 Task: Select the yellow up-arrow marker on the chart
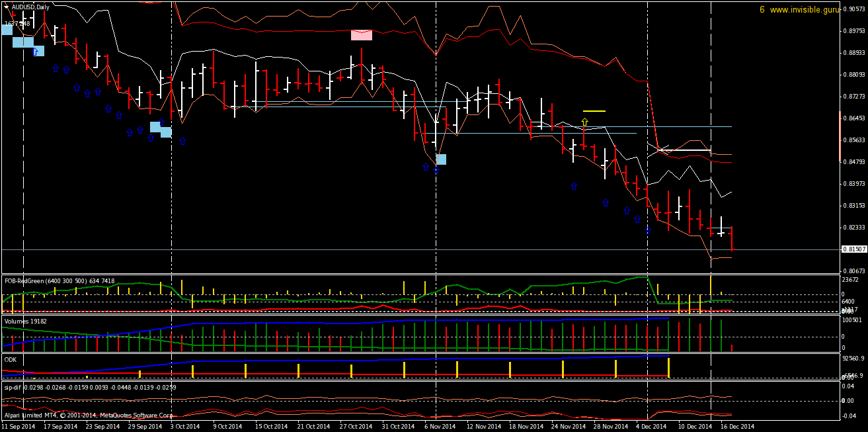[585, 122]
